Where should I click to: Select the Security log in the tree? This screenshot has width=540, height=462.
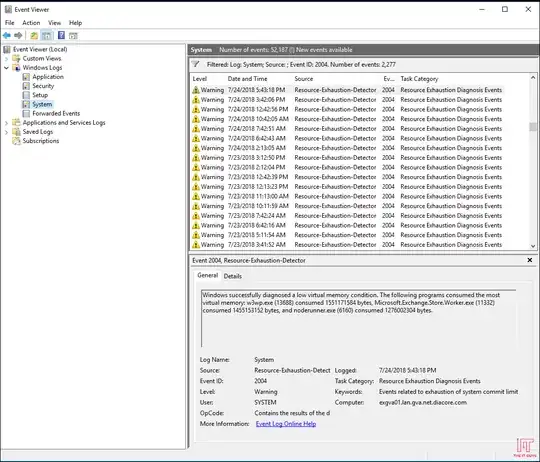43,86
